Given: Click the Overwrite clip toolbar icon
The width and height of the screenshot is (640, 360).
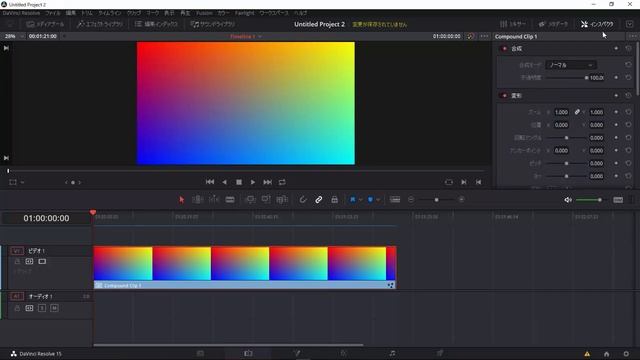Looking at the screenshot, I should click(266, 200).
